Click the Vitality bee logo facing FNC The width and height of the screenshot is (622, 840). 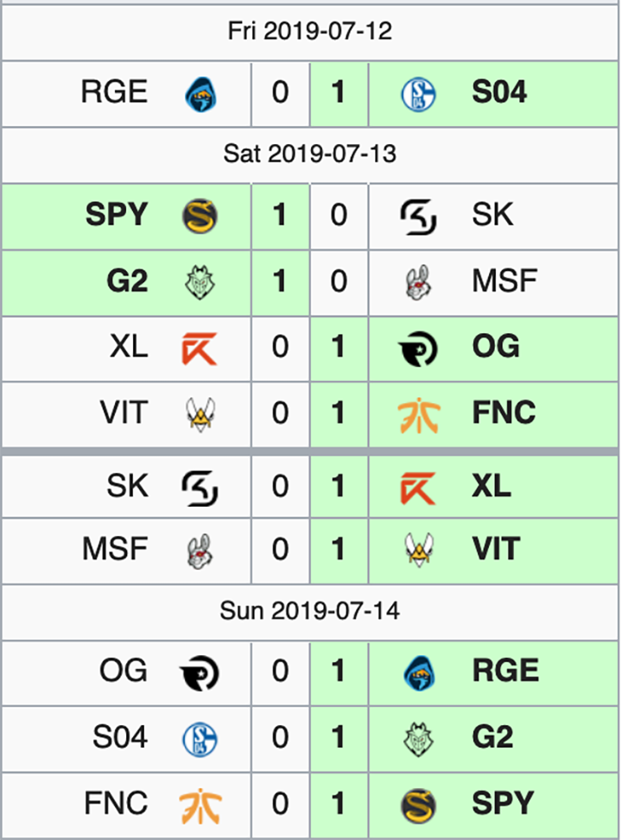point(200,414)
